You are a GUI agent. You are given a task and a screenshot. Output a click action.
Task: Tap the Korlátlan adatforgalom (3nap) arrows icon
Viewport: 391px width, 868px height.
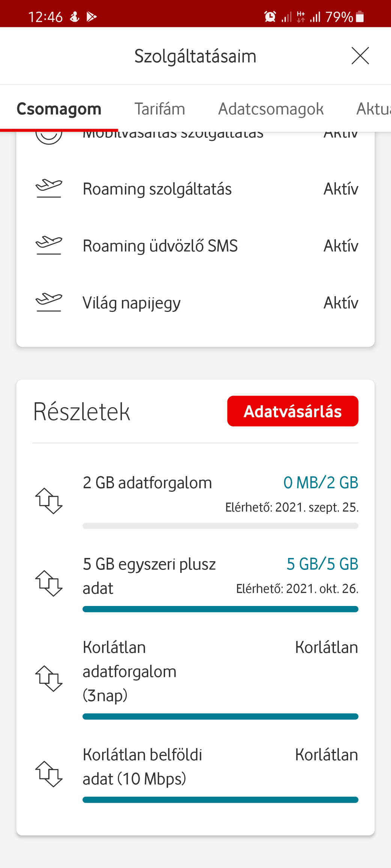pyautogui.click(x=49, y=679)
